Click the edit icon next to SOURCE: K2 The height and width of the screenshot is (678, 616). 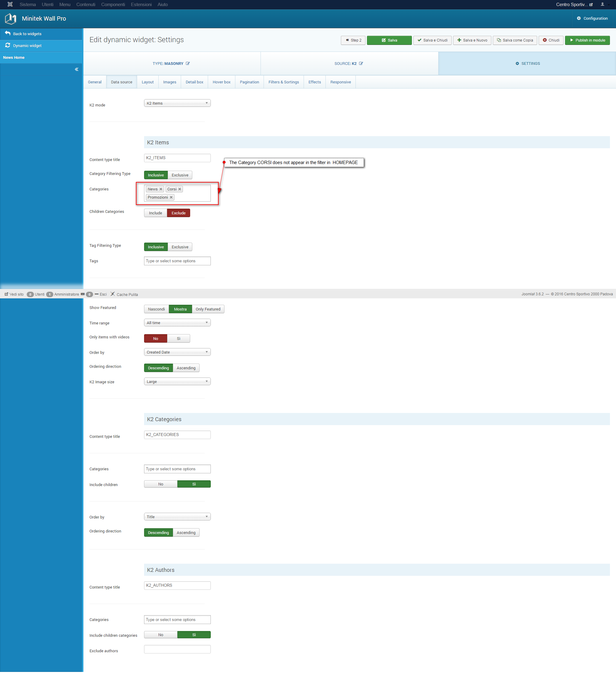(x=361, y=64)
